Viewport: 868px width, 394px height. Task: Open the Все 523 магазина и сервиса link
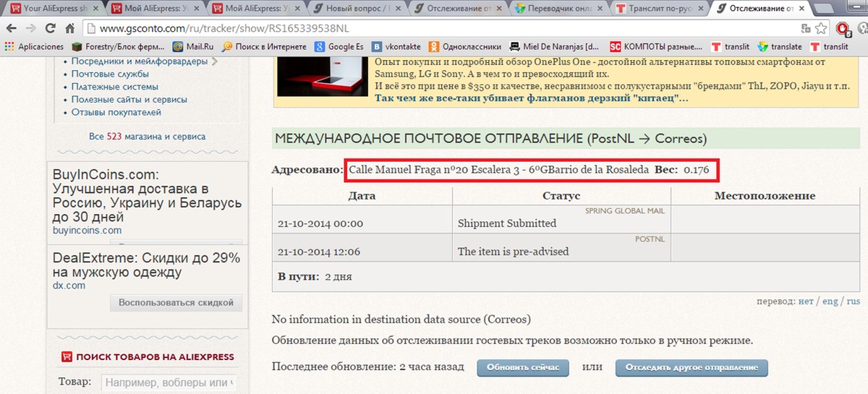click(x=147, y=136)
